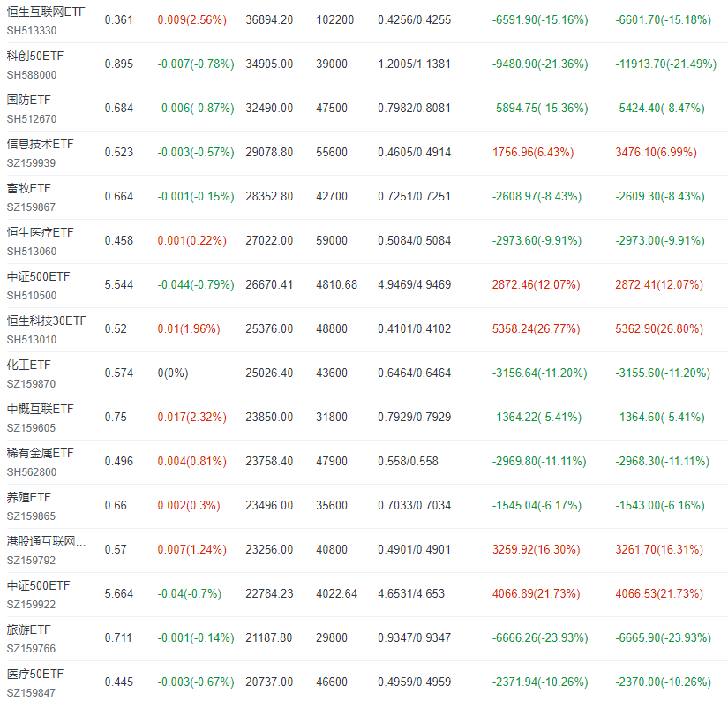Open the 畜牧ETF fund name

pyautogui.click(x=28, y=188)
